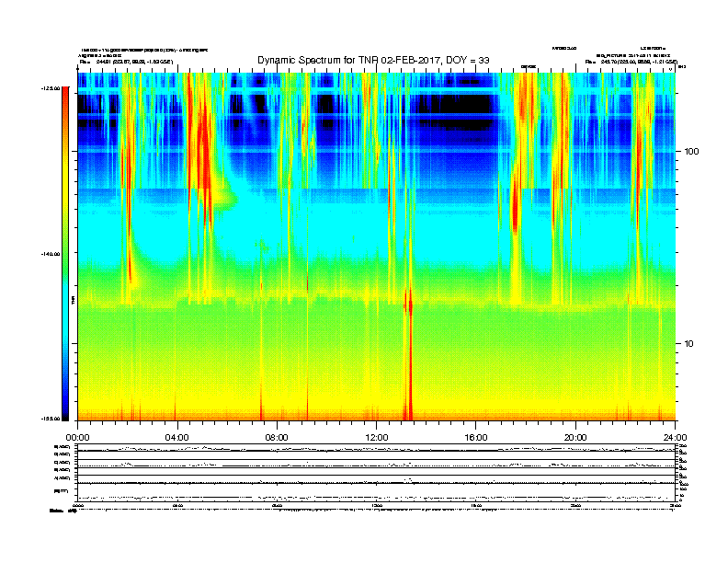Click the 16:00 time axis label

(x=476, y=438)
